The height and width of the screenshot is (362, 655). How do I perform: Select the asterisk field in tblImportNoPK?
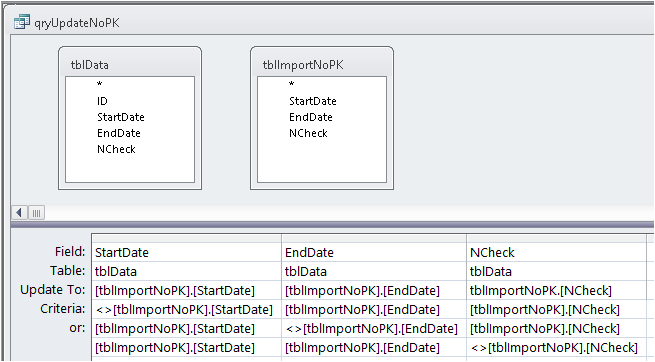tap(292, 84)
